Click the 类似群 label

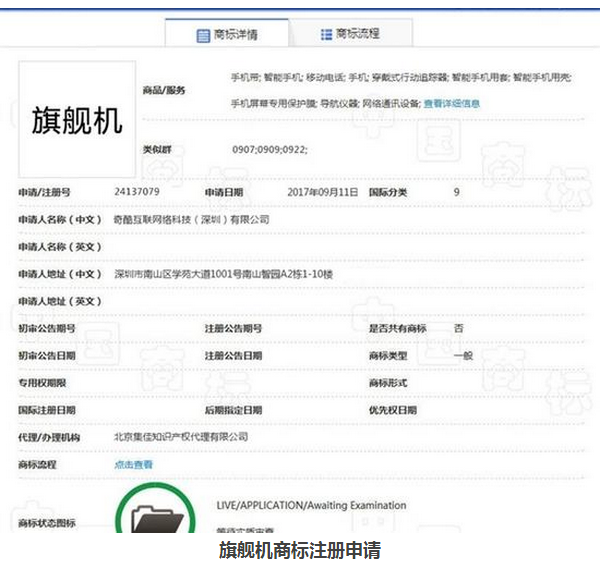click(x=157, y=149)
